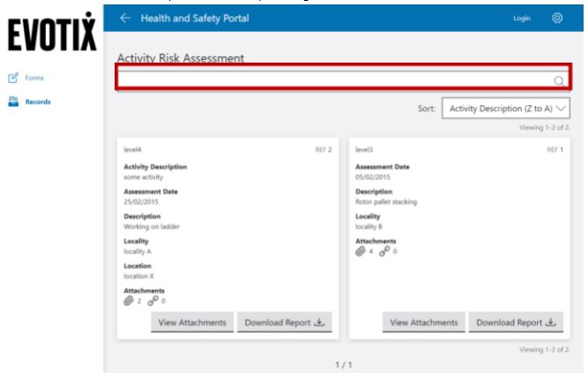Download Report for Working on ladder record
This screenshot has height=373, width=588.
coord(284,323)
